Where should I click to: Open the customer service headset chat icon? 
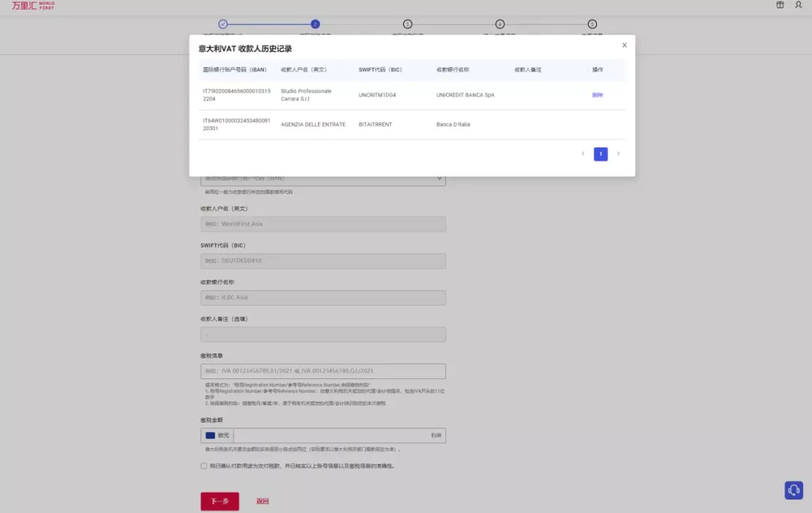coord(793,490)
